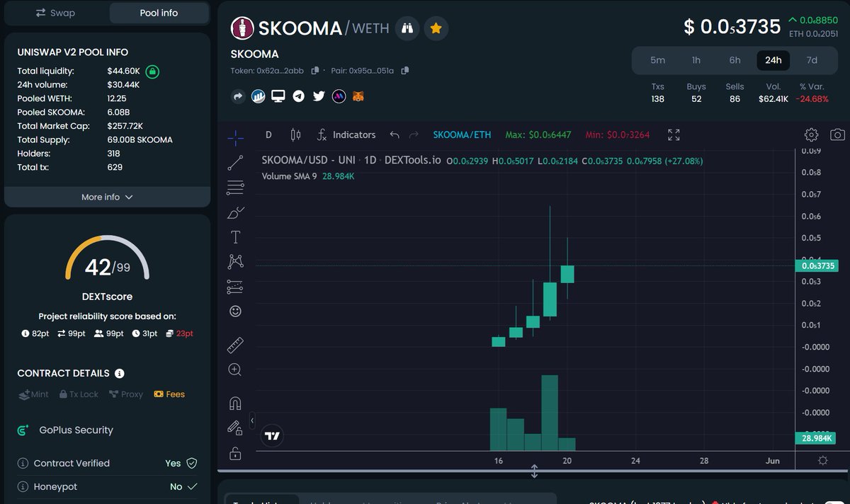Click the Proxy contract badge
Viewport: 850px width, 504px height.
click(x=126, y=394)
